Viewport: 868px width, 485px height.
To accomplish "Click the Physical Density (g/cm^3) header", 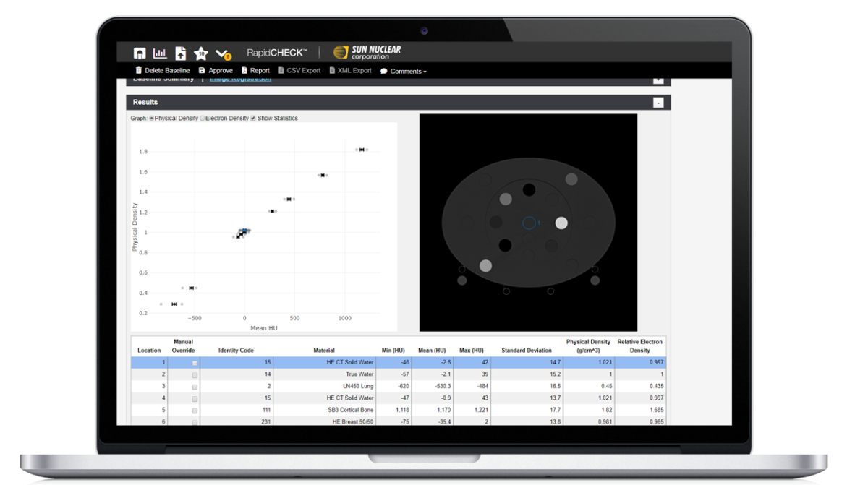I will pos(588,346).
